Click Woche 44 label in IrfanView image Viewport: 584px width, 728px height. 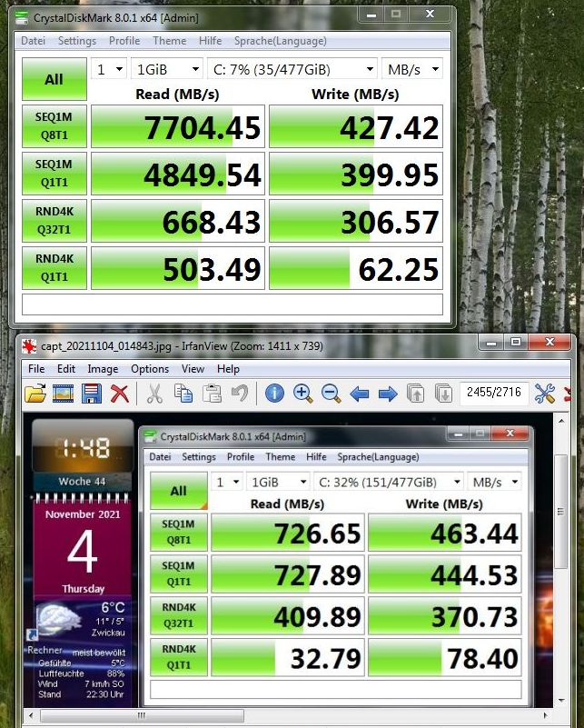(82, 482)
